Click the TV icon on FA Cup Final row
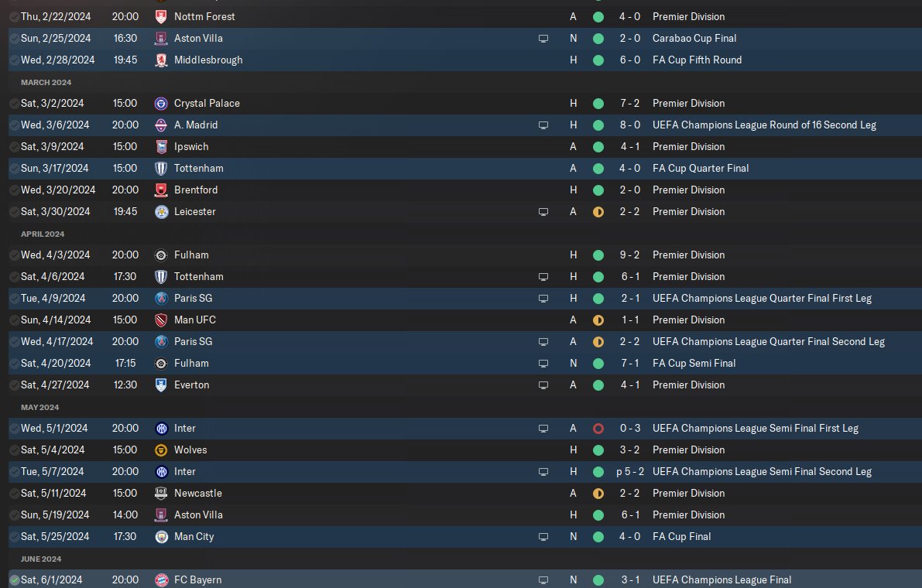This screenshot has height=588, width=922. [x=543, y=537]
